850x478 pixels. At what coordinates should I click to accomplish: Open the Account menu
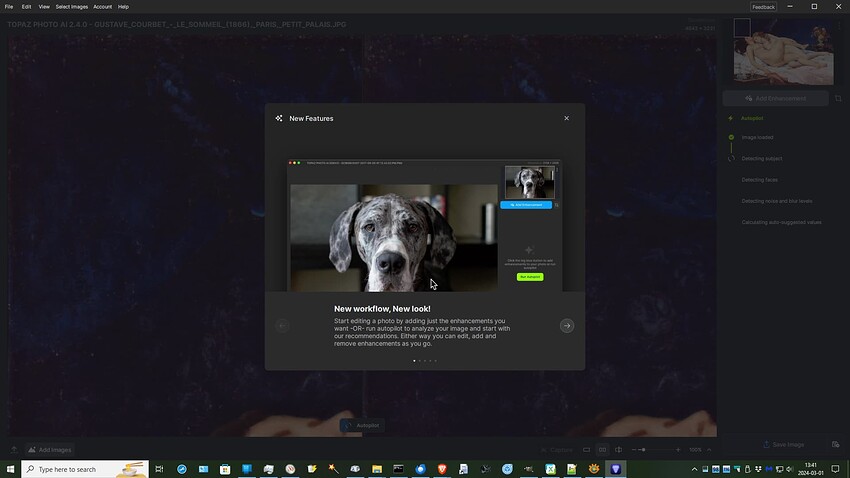pyautogui.click(x=102, y=7)
